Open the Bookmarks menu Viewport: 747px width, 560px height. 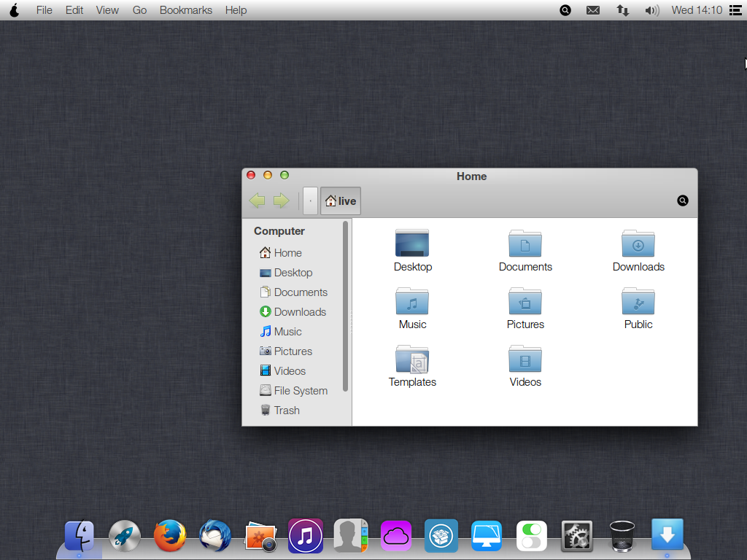click(x=186, y=10)
